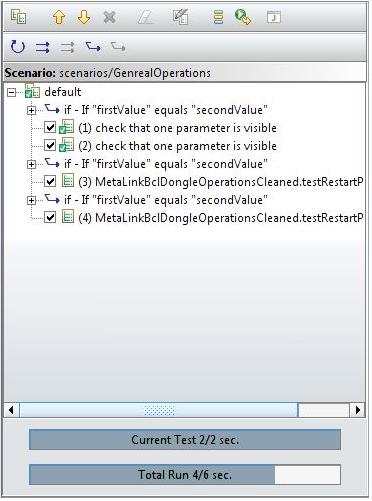
Task: Expand the last if firstValue condition
Action: [x=31, y=200]
